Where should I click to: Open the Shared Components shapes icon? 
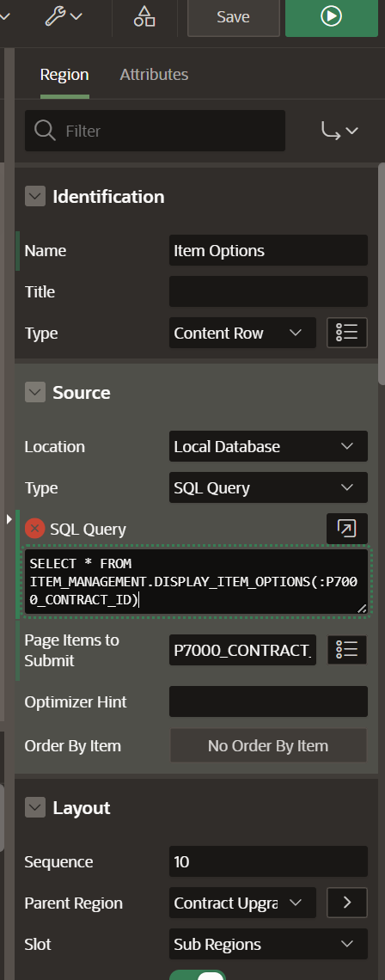(144, 17)
